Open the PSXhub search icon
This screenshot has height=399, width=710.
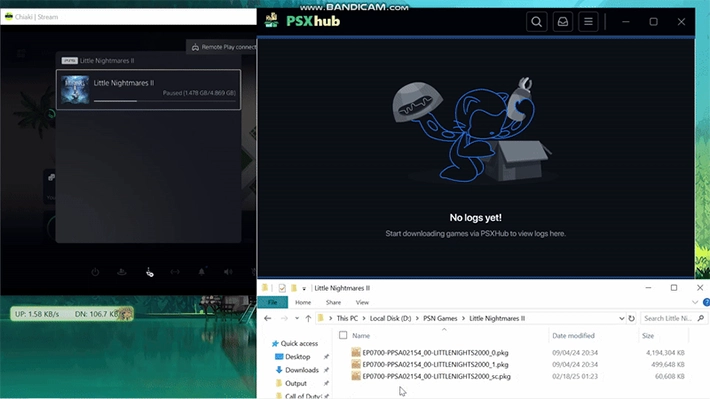[537, 22]
